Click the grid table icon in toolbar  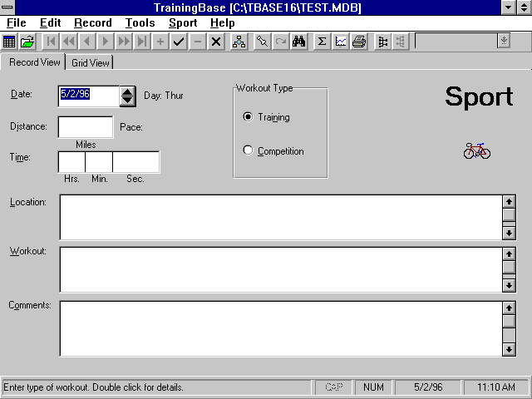[x=9, y=42]
